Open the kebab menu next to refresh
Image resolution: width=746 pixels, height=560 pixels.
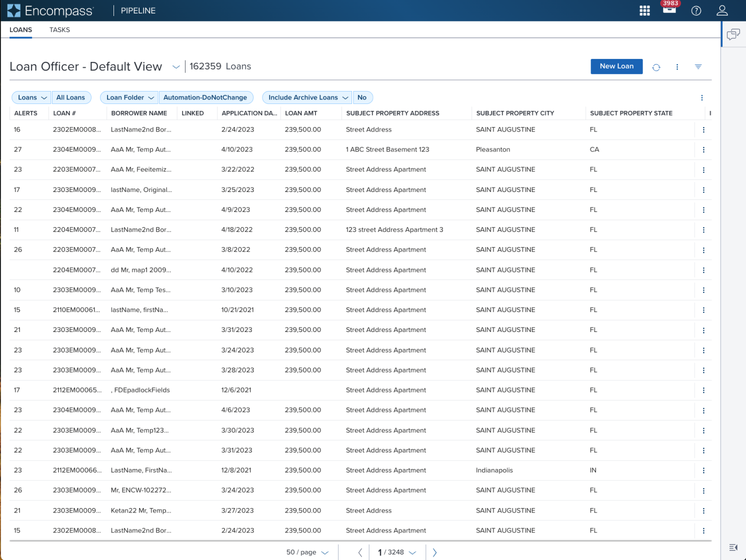click(677, 67)
